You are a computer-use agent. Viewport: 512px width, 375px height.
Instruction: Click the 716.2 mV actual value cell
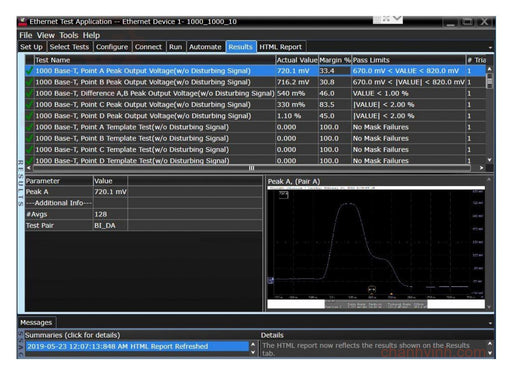click(297, 82)
